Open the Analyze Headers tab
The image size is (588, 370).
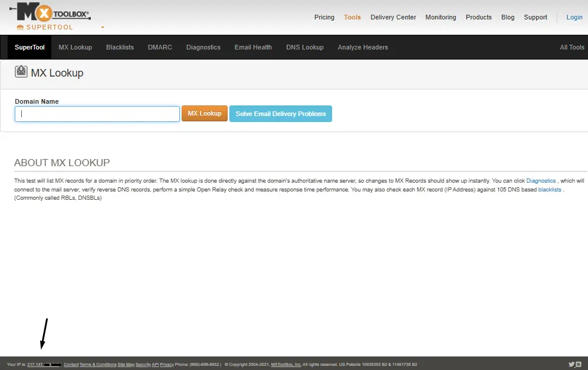coord(363,47)
